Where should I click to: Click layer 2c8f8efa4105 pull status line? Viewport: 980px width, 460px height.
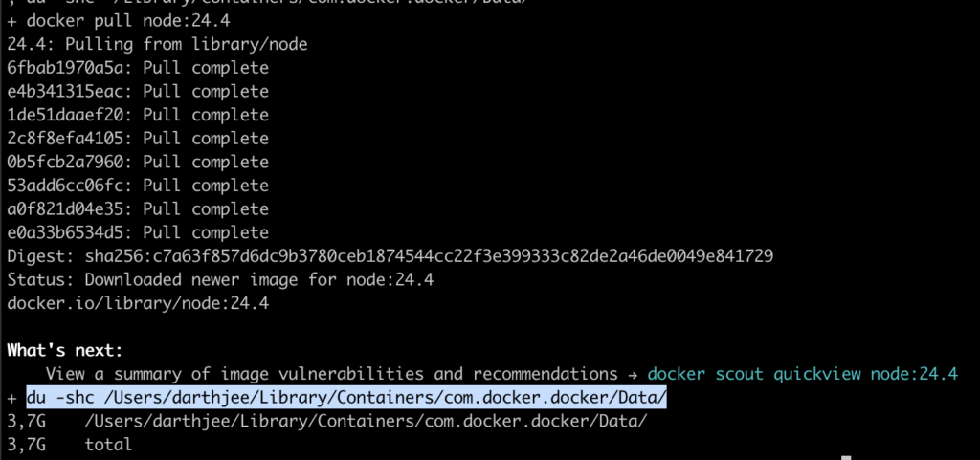pos(138,139)
